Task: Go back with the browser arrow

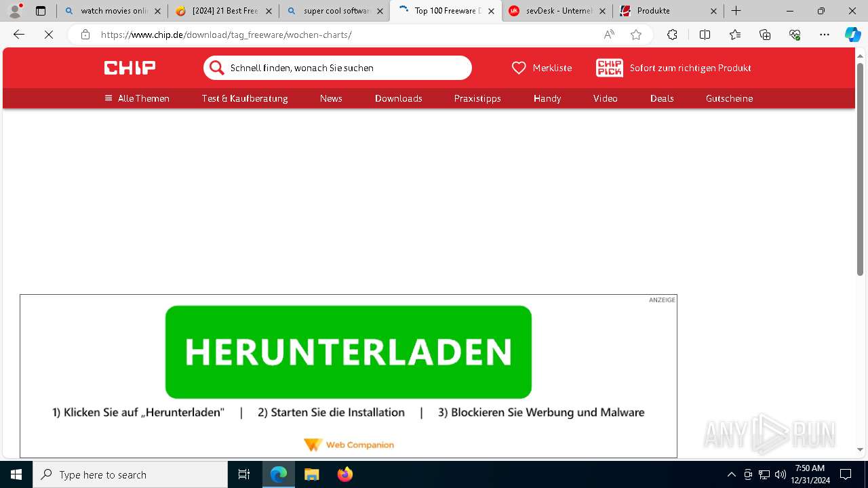Action: (x=19, y=35)
